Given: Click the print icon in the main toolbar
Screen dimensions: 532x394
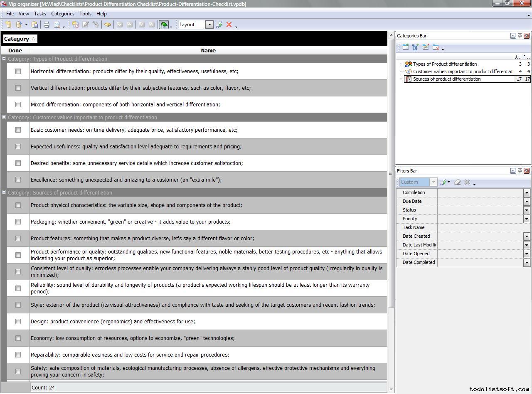Looking at the screenshot, I should [47, 25].
